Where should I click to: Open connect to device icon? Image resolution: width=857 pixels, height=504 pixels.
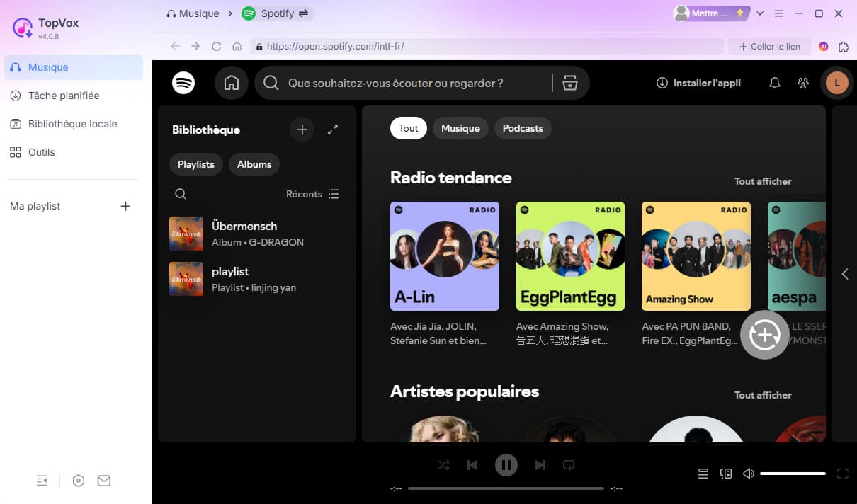tap(726, 474)
